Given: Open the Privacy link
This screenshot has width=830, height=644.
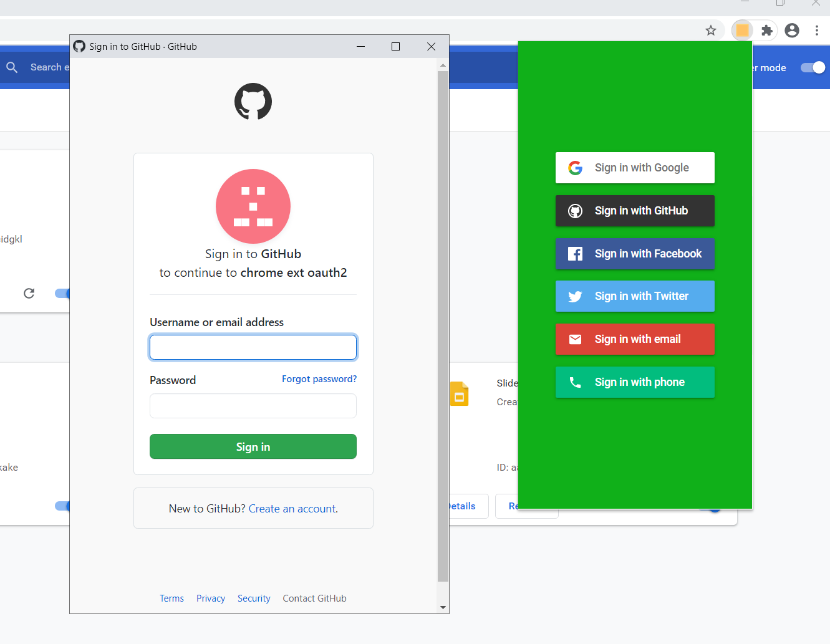Looking at the screenshot, I should 211,598.
